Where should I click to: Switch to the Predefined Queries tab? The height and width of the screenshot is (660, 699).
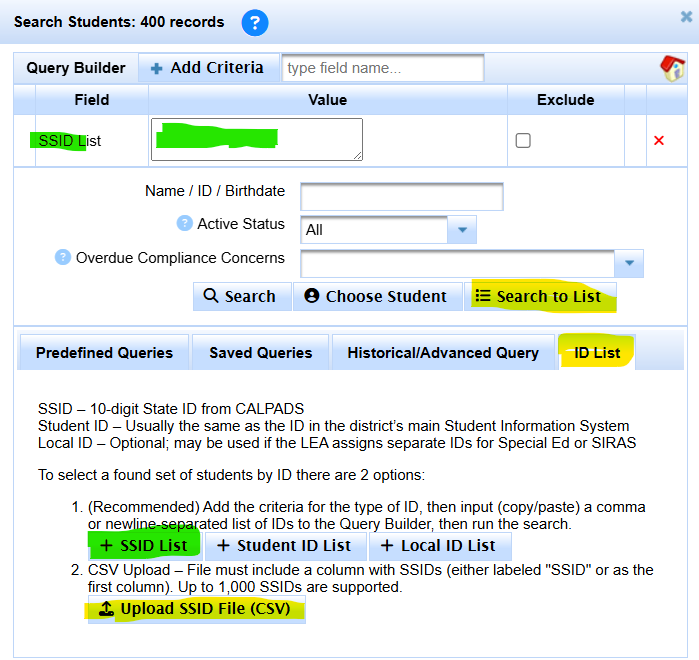click(103, 353)
